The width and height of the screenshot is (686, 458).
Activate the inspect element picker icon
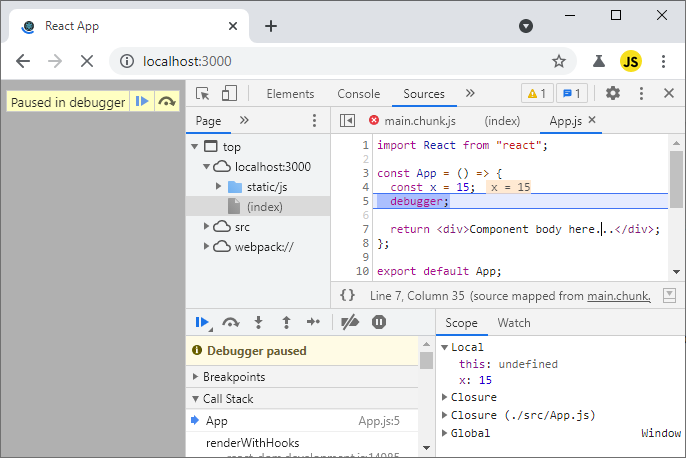(x=203, y=94)
